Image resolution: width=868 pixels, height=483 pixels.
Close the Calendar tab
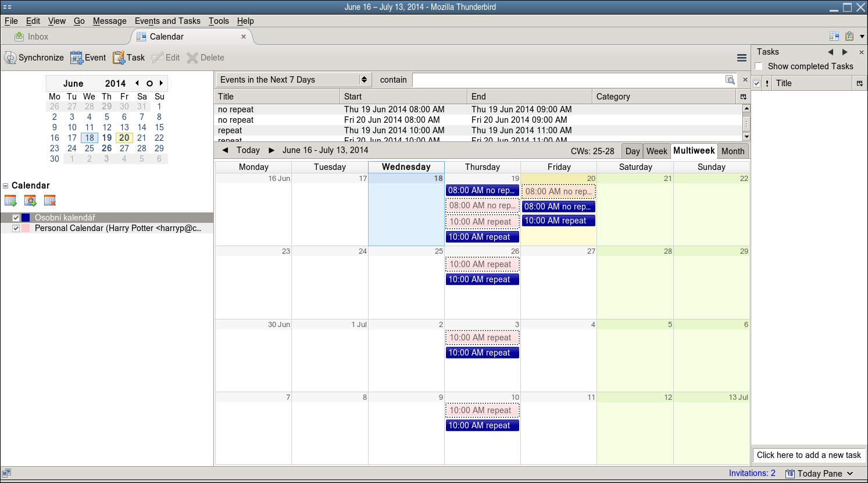click(x=244, y=37)
